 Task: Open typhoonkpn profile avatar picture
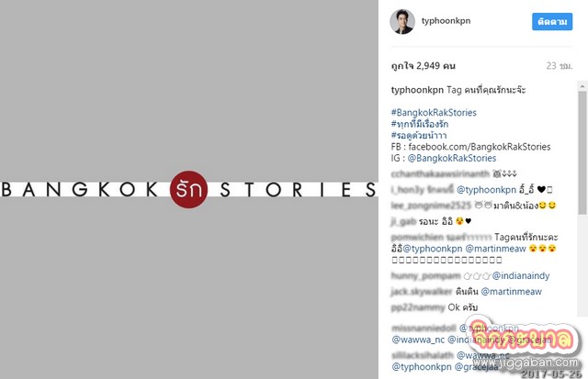(402, 22)
